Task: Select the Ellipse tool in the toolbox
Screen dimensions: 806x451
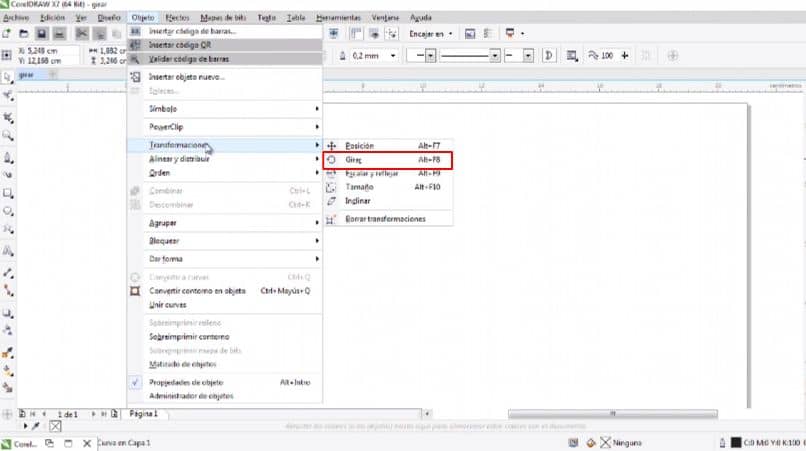Action: coord(7,211)
